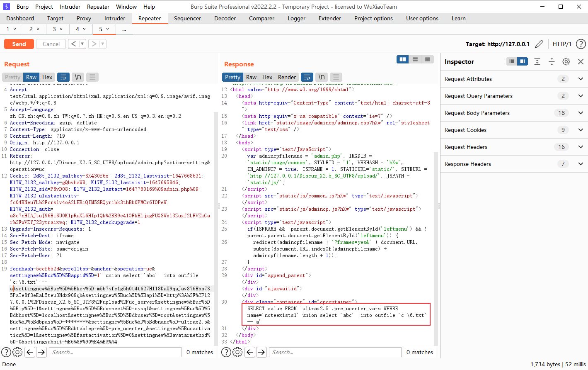
Task: Switch Response view to Raw
Action: tap(251, 77)
